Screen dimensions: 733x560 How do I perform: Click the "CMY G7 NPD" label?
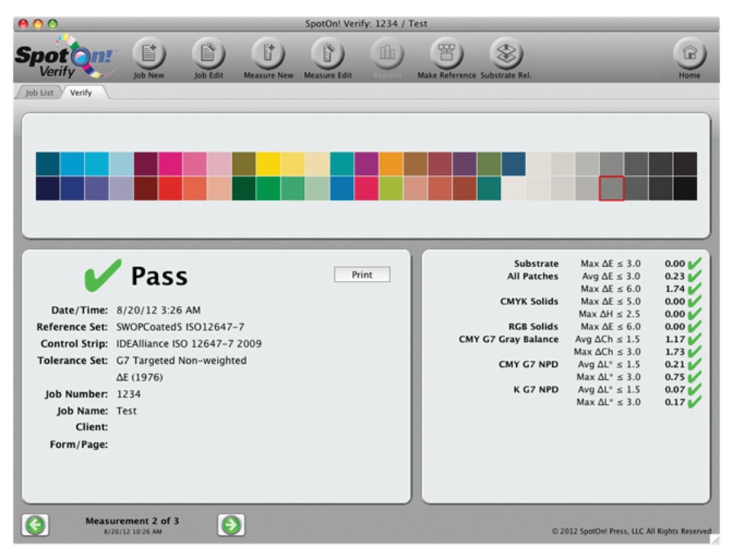pos(528,364)
